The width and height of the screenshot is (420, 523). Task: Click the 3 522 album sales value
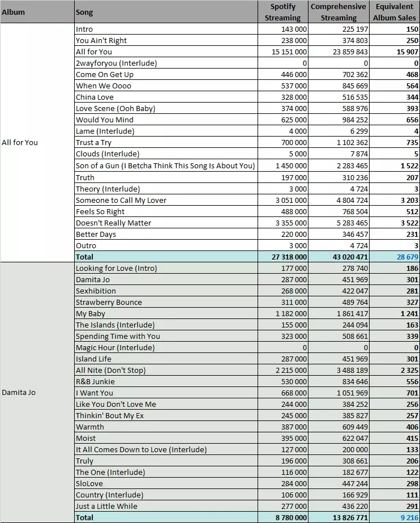point(395,223)
